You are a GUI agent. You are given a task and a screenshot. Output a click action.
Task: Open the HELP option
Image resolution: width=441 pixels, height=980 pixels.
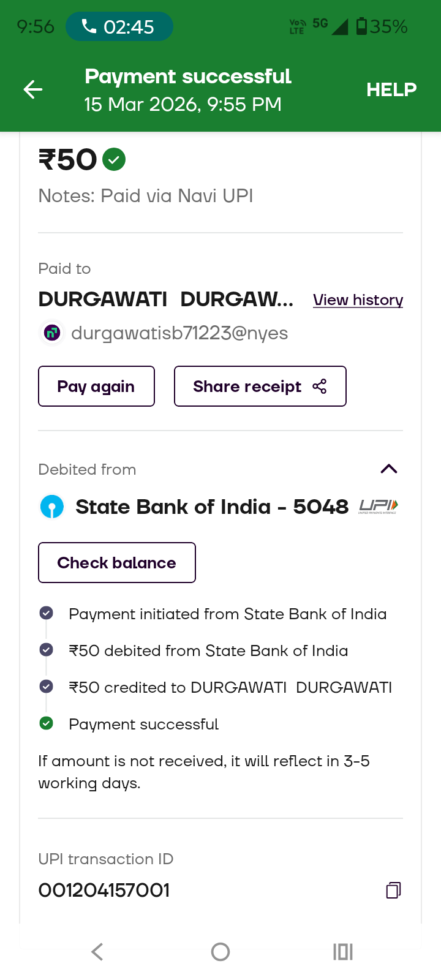pos(391,90)
